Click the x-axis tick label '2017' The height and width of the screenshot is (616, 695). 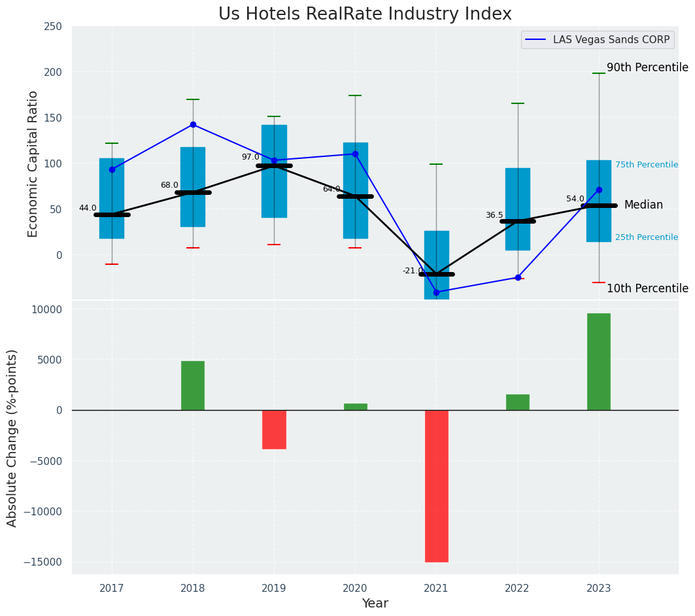coord(112,589)
